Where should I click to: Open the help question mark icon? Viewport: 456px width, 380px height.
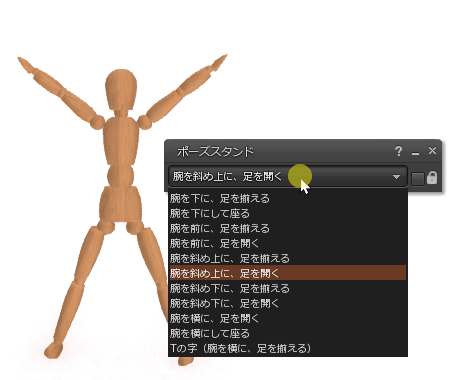pyautogui.click(x=398, y=151)
